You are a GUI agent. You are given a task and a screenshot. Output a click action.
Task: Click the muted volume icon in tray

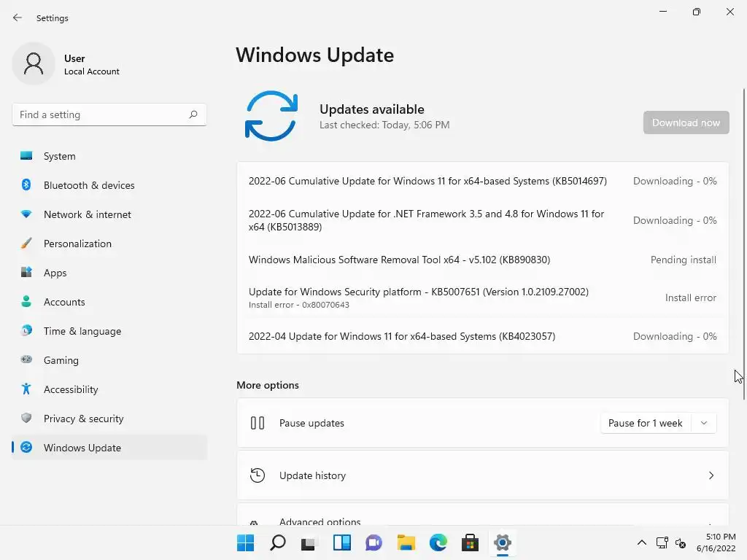(x=681, y=542)
